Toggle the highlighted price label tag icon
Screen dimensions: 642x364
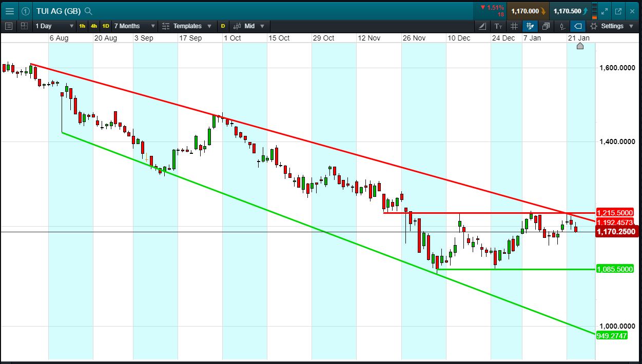(x=578, y=26)
